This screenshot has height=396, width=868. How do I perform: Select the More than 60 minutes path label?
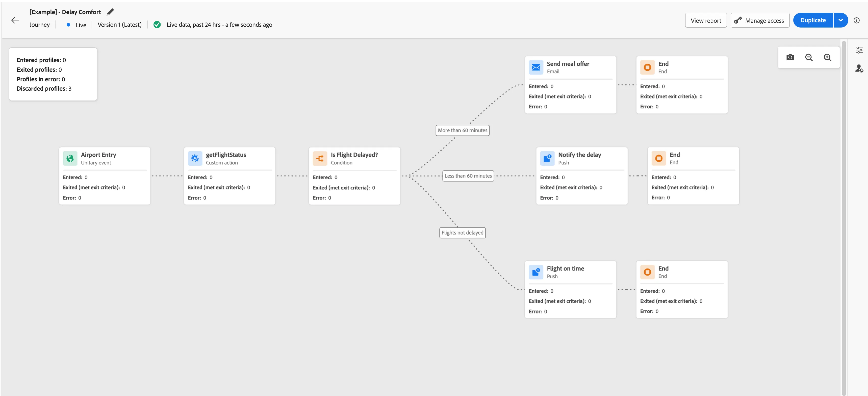coord(463,130)
